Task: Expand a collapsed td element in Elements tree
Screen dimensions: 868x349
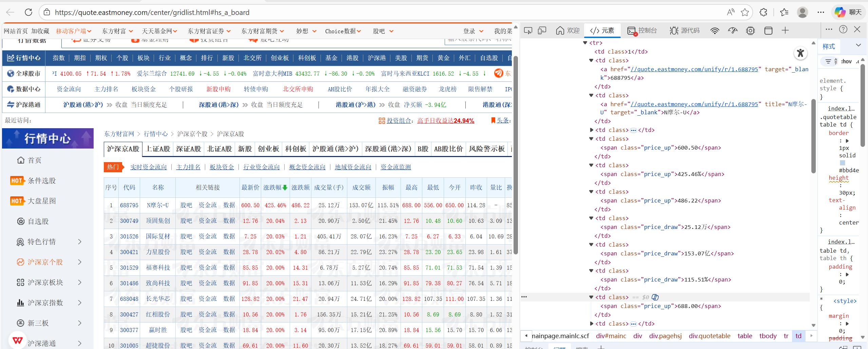Action: (592, 130)
